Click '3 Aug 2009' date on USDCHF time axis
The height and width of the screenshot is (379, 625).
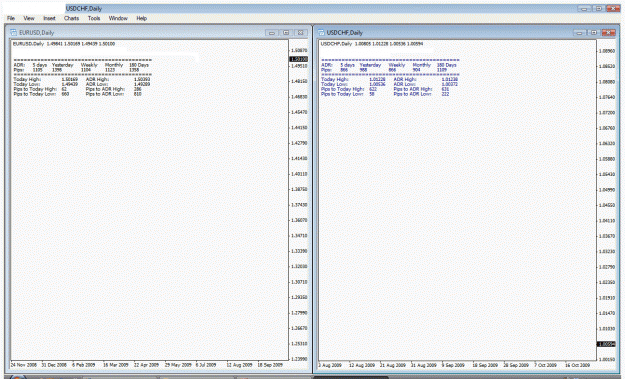pos(330,365)
